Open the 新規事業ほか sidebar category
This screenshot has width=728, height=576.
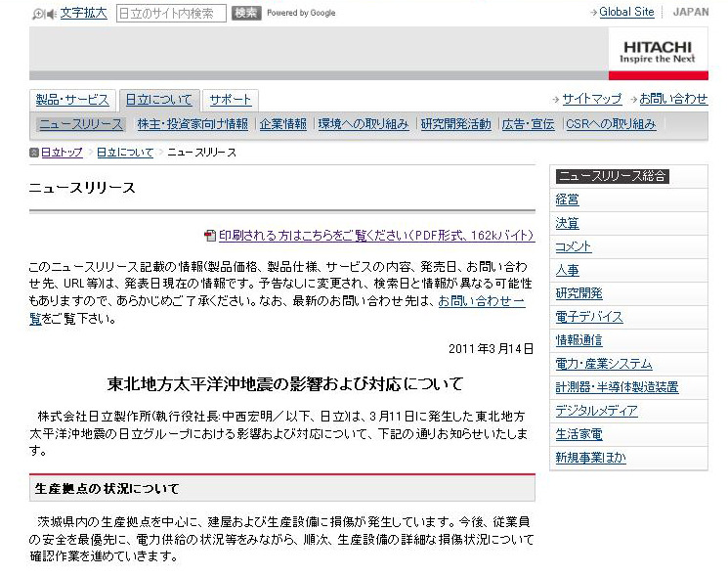click(590, 458)
